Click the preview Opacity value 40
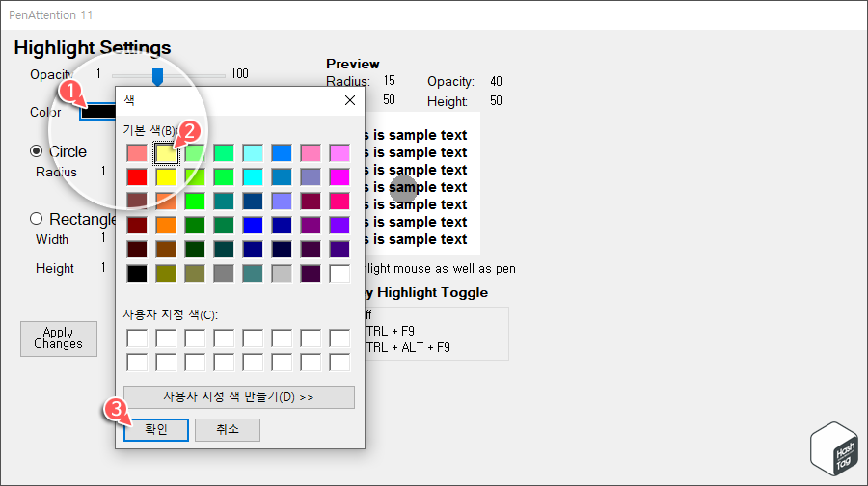 point(496,81)
